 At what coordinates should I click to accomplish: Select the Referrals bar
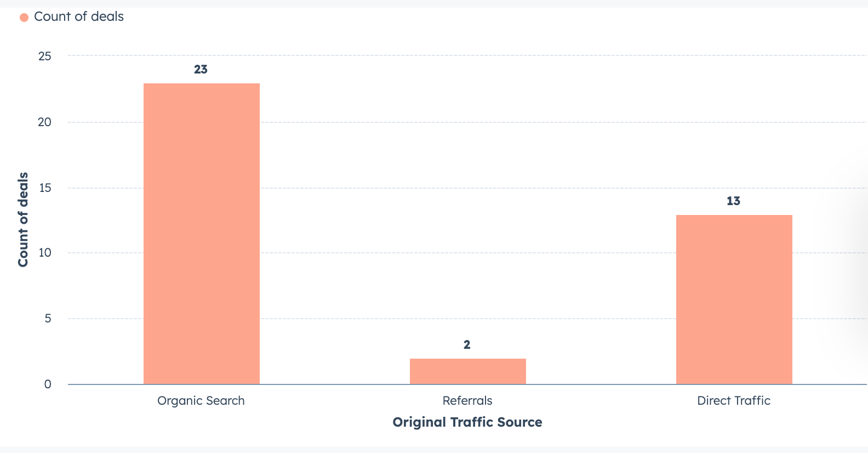[467, 371]
